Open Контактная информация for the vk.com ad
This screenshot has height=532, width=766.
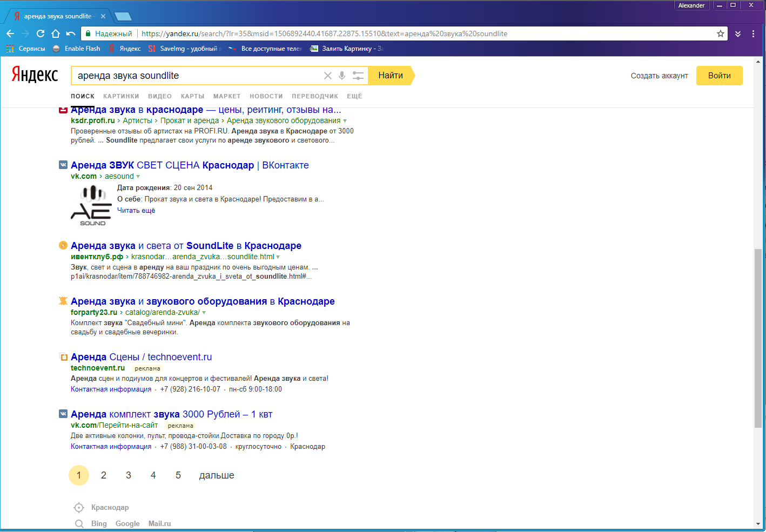pos(111,447)
